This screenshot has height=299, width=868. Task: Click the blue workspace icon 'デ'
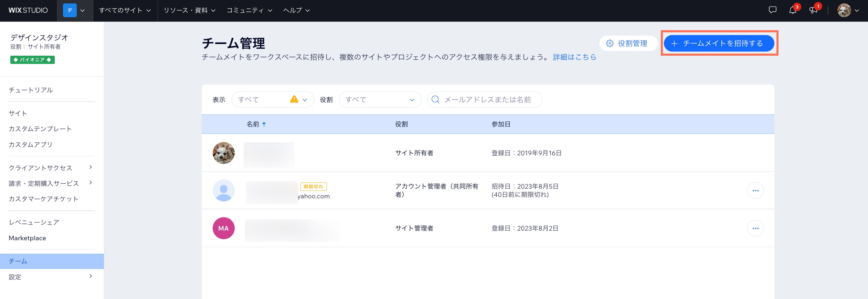click(x=70, y=10)
